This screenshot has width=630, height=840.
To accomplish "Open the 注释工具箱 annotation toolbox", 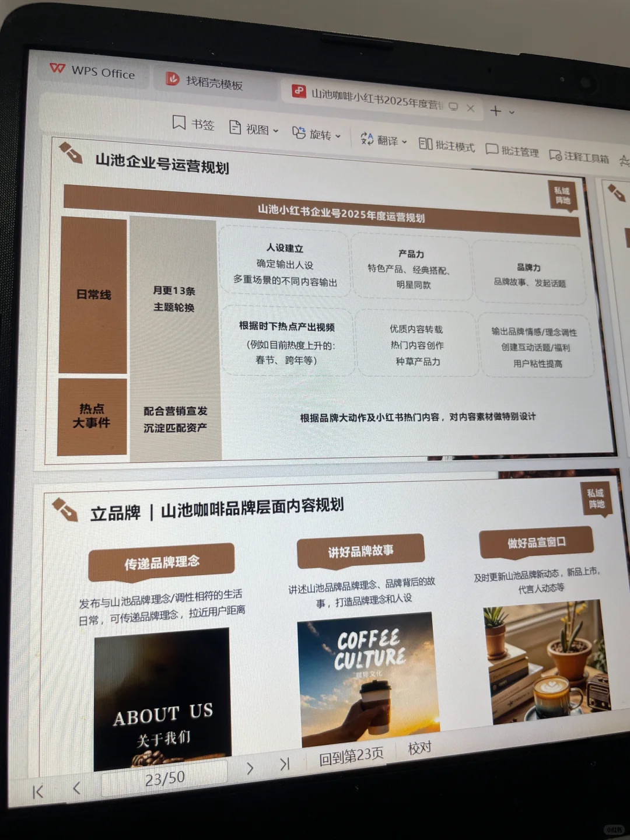I will point(579,156).
